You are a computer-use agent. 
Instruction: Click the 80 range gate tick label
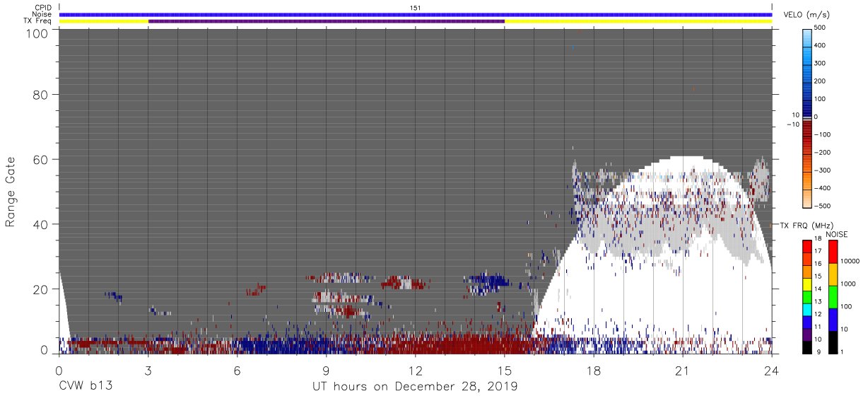coord(40,95)
